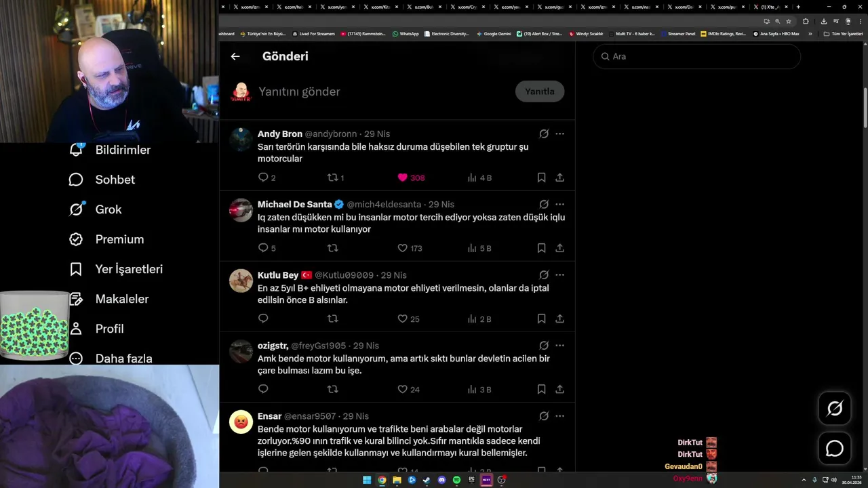
Task: Click the Ara search box
Action: [x=696, y=56]
